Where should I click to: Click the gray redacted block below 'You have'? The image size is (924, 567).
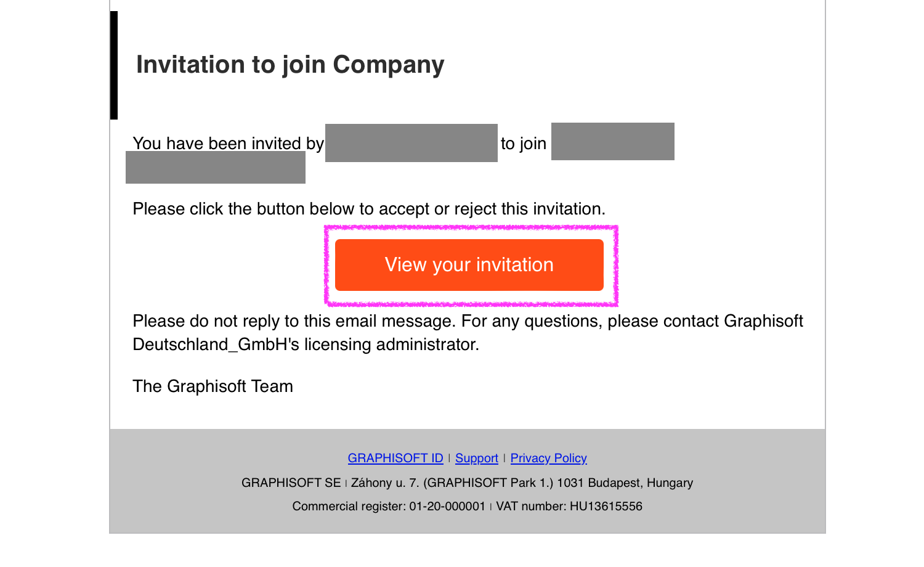pyautogui.click(x=216, y=168)
